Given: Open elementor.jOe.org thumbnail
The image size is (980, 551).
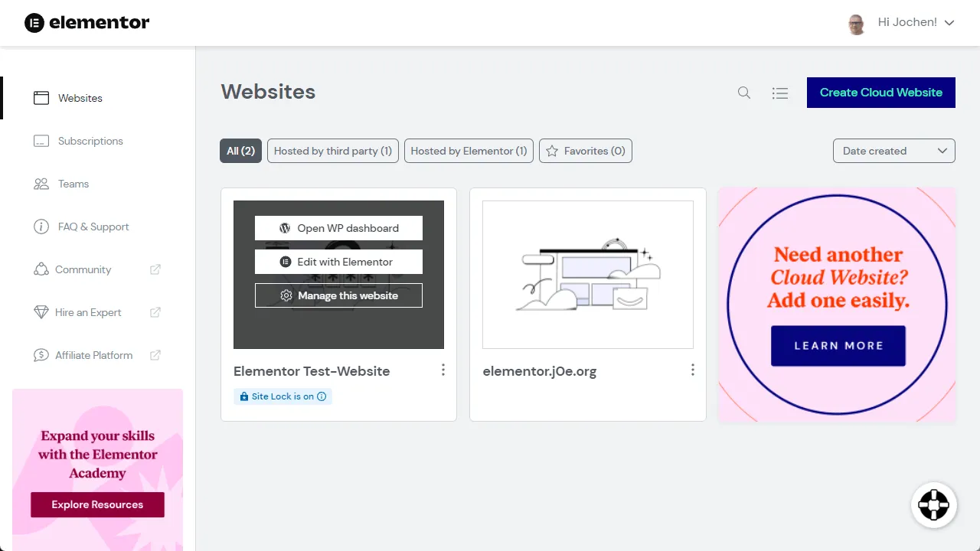Looking at the screenshot, I should [x=588, y=275].
